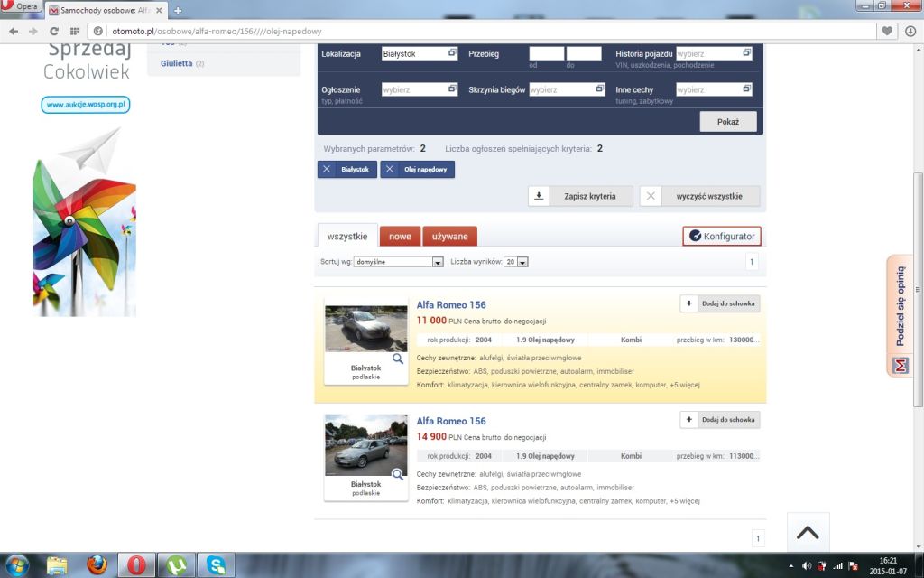This screenshot has width=924, height=578.
Task: Remove the Białystok filter tag
Action: (327, 169)
